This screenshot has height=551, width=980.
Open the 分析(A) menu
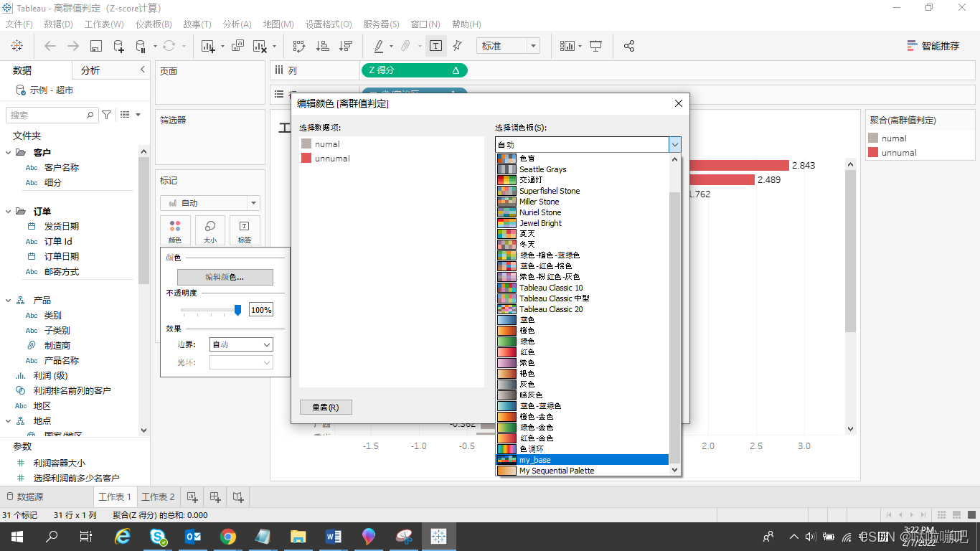coord(237,24)
